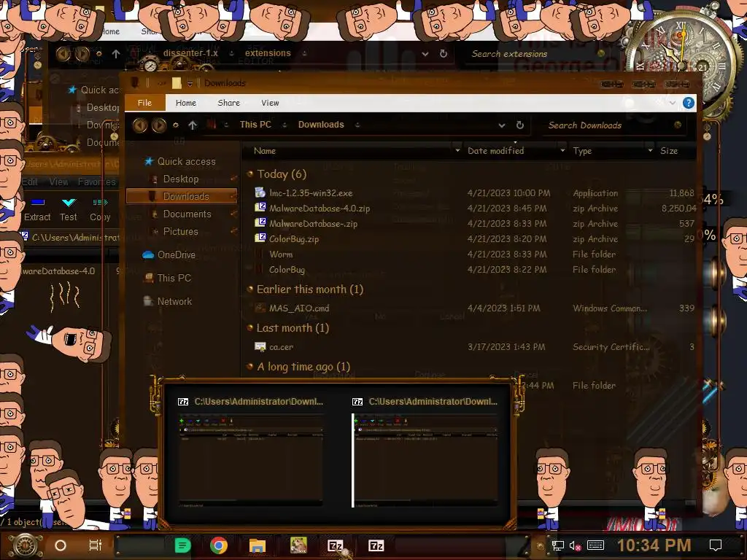The image size is (747, 560).
Task: Open Task View on the taskbar
Action: tap(96, 545)
